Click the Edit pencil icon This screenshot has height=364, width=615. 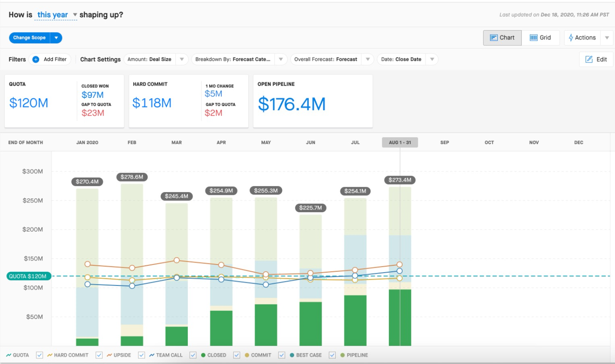pyautogui.click(x=589, y=59)
